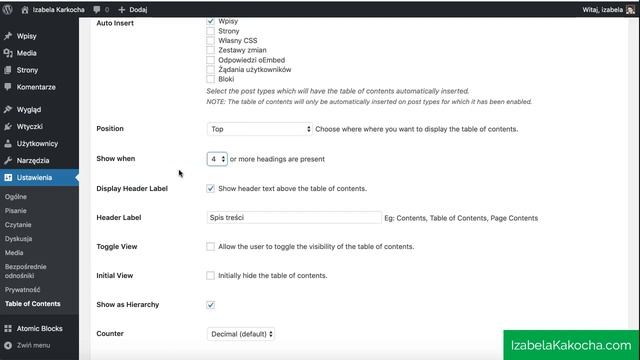Open site home icon beside Izabela Karkocha

tap(25, 10)
